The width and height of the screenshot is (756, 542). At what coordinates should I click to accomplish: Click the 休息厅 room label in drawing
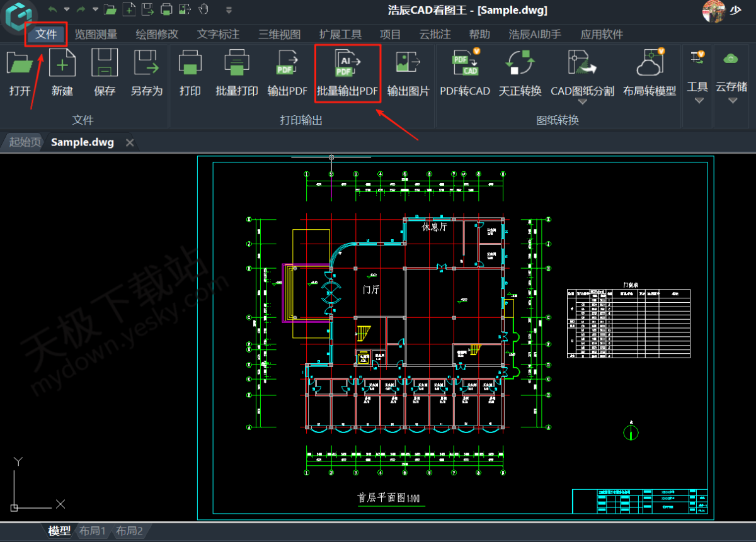435,227
